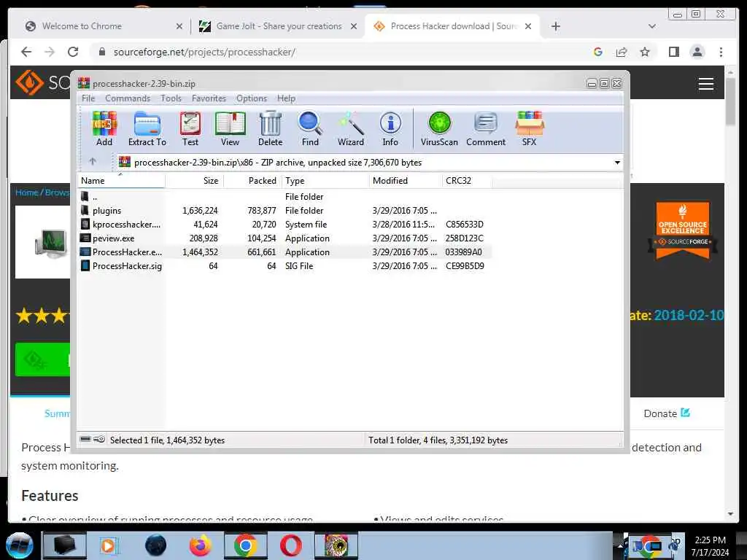Click the View toolbar icon
This screenshot has width=747, height=560.
230,128
